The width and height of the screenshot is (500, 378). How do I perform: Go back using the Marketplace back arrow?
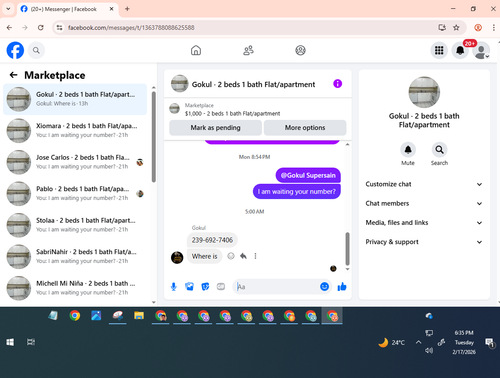13,75
